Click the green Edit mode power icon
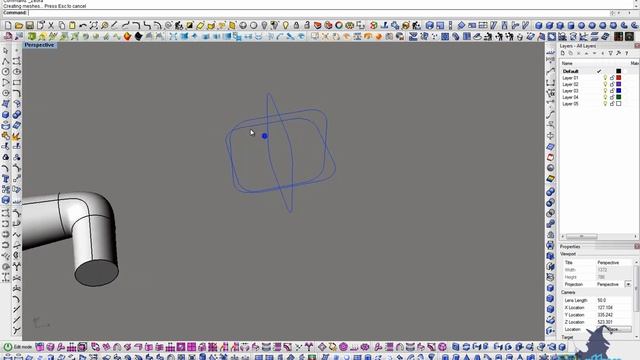The image size is (640, 360). click(8, 347)
